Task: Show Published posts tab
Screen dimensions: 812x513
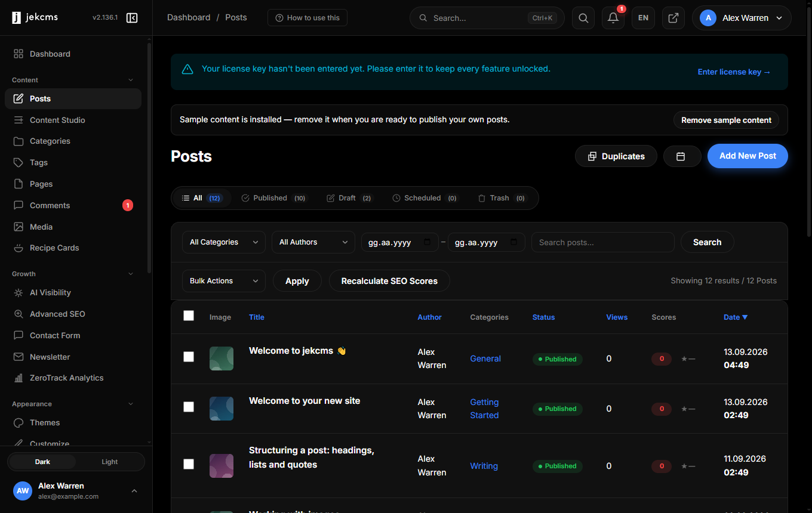Action: point(274,198)
